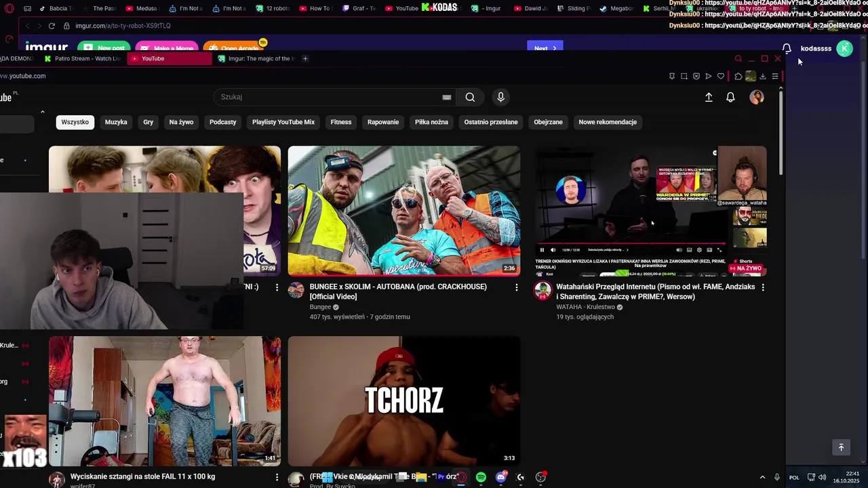Open the browser downloads icon
Screen dimensions: 868x488
point(763,76)
